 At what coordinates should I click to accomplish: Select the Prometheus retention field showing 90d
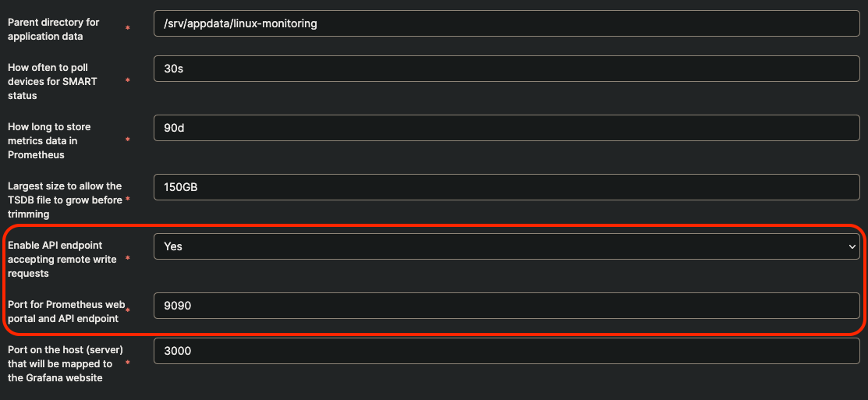tap(506, 129)
